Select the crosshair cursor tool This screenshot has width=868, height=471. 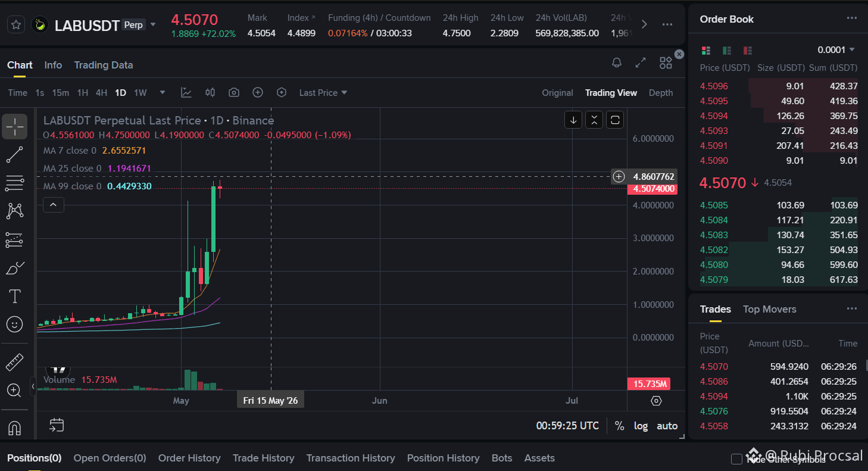pos(14,126)
